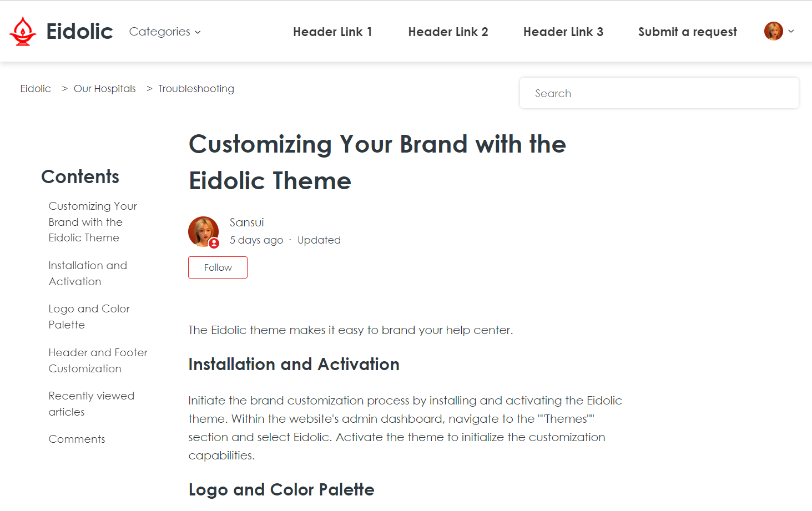Click the Eidolic flame logo icon
Image resolution: width=812 pixels, height=511 pixels.
pos(23,31)
